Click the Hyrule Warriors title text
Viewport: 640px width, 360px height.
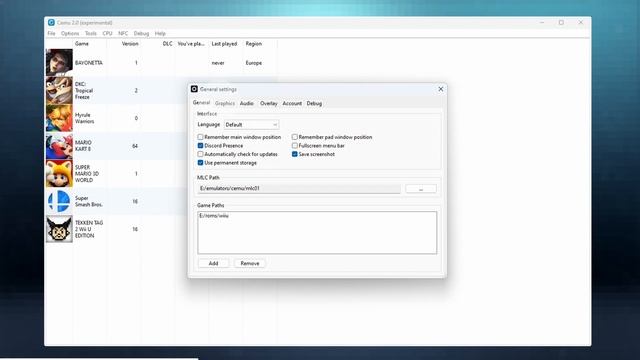click(84, 118)
